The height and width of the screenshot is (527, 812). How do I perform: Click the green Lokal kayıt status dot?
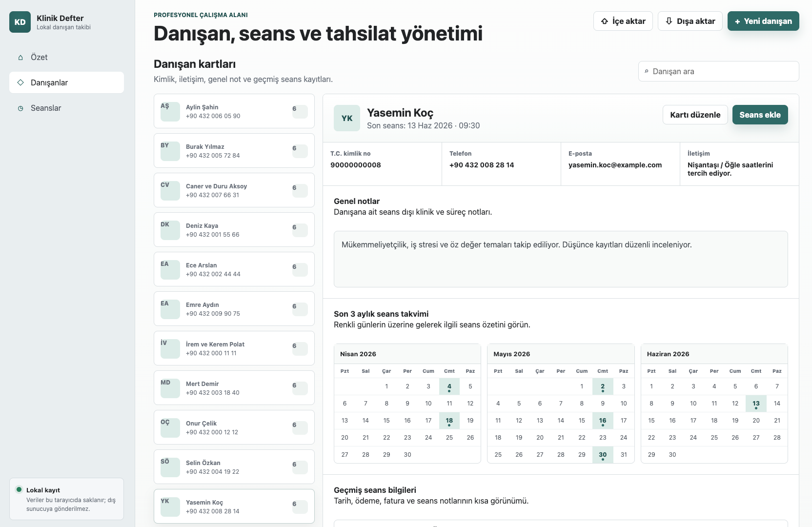click(19, 489)
